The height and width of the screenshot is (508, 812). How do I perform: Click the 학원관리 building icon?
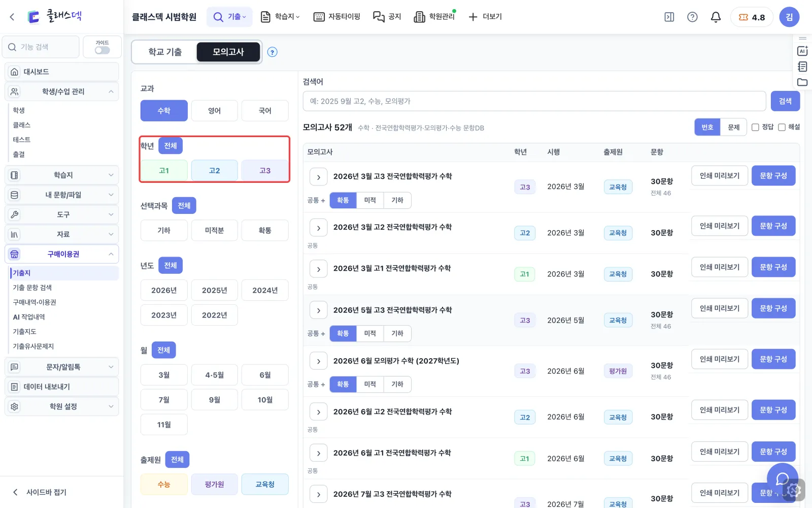click(x=419, y=17)
